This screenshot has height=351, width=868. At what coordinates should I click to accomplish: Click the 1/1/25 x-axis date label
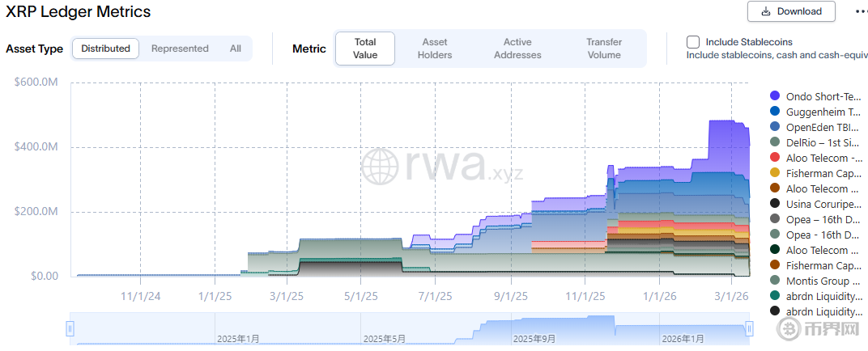pos(215,296)
